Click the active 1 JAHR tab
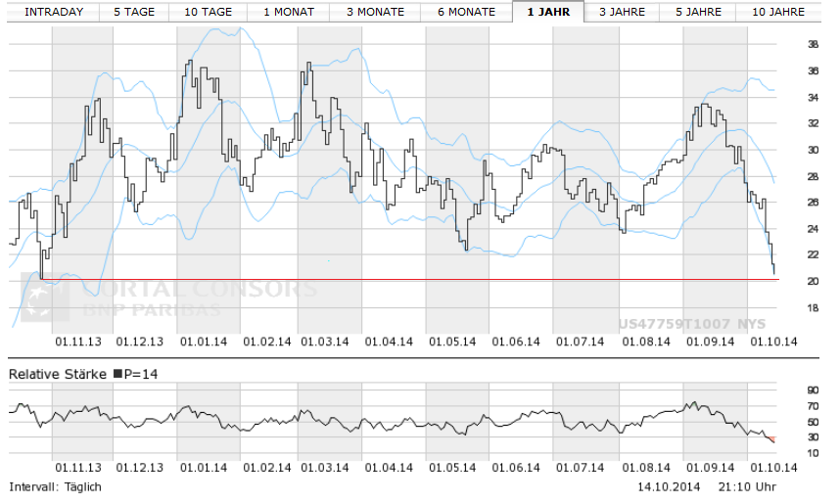840x504 pixels. 548,12
